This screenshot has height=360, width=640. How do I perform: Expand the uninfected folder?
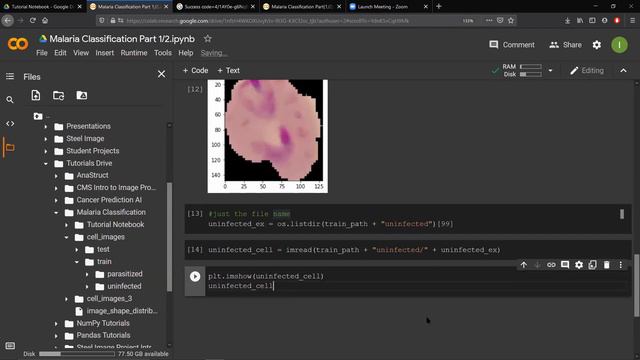tap(87, 287)
